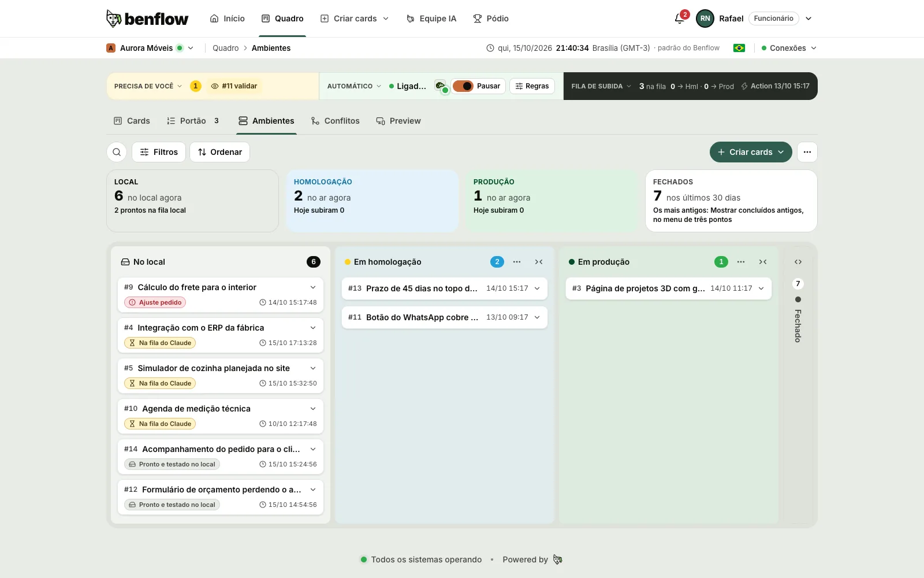Open the search magnifier icon

pyautogui.click(x=117, y=152)
